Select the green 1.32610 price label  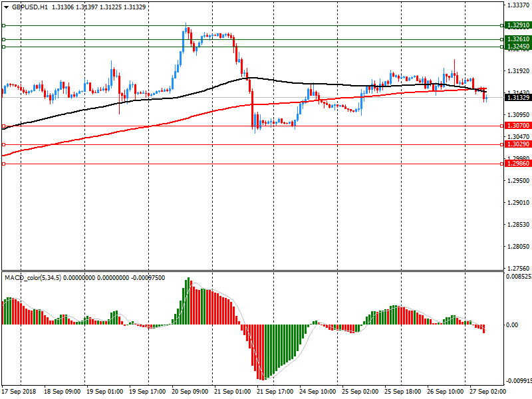[x=517, y=39]
